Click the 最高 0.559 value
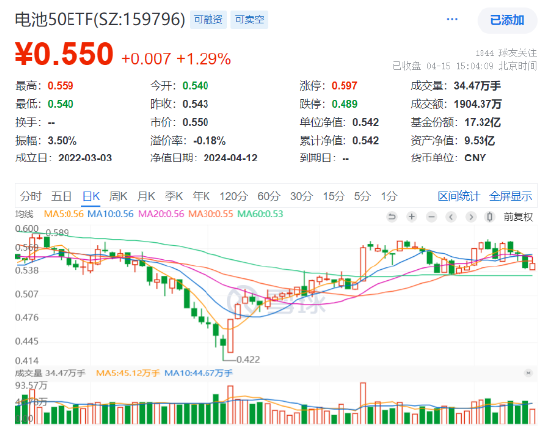 pyautogui.click(x=60, y=86)
